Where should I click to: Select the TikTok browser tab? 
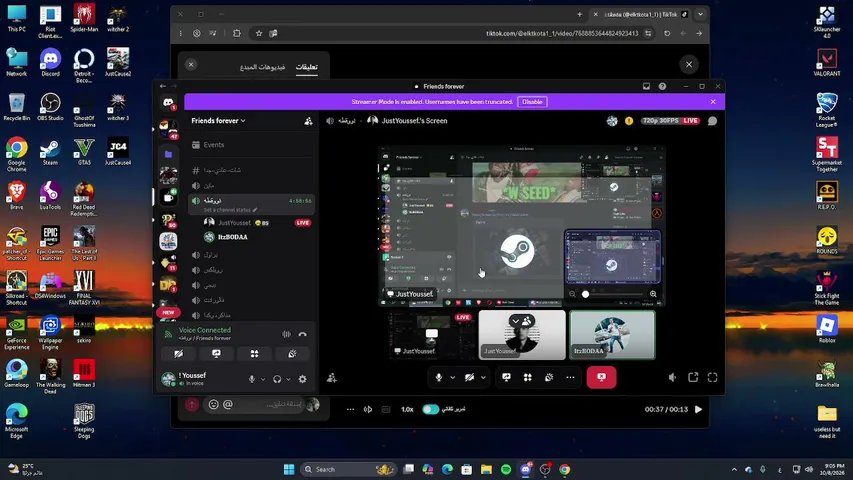pos(641,14)
